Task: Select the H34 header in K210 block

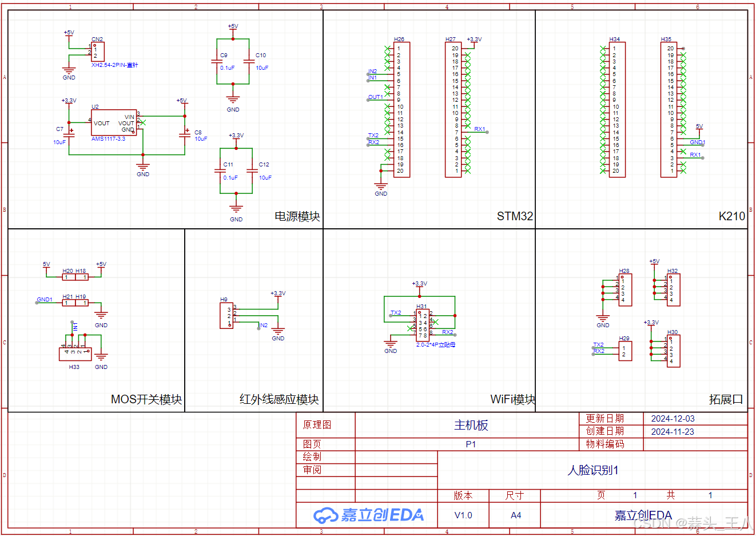Action: (x=617, y=109)
